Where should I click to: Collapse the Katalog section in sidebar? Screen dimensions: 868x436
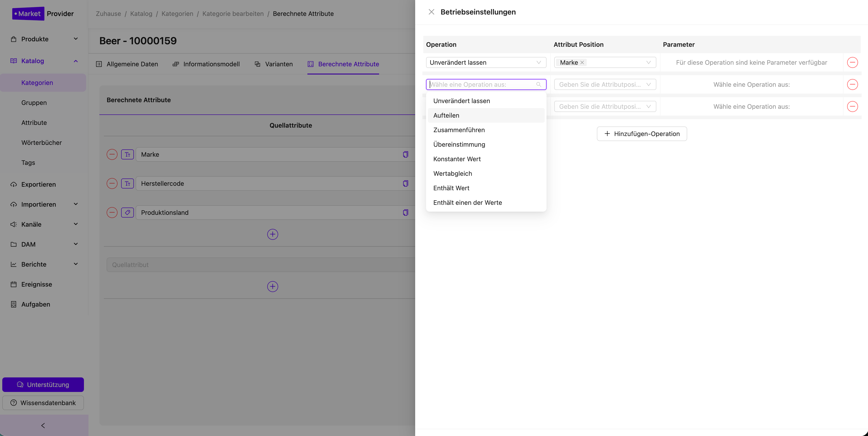(x=76, y=61)
